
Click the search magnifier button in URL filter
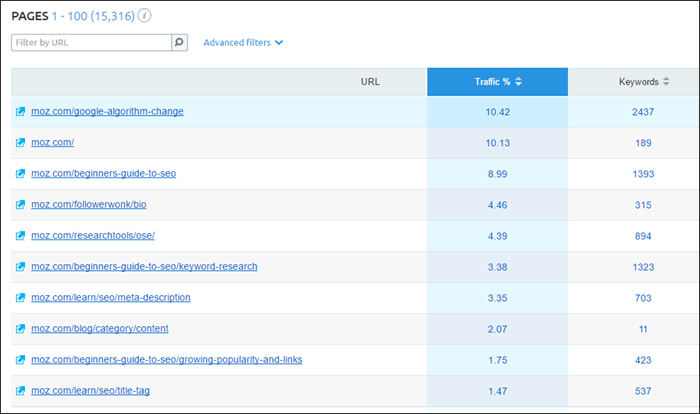pos(179,42)
